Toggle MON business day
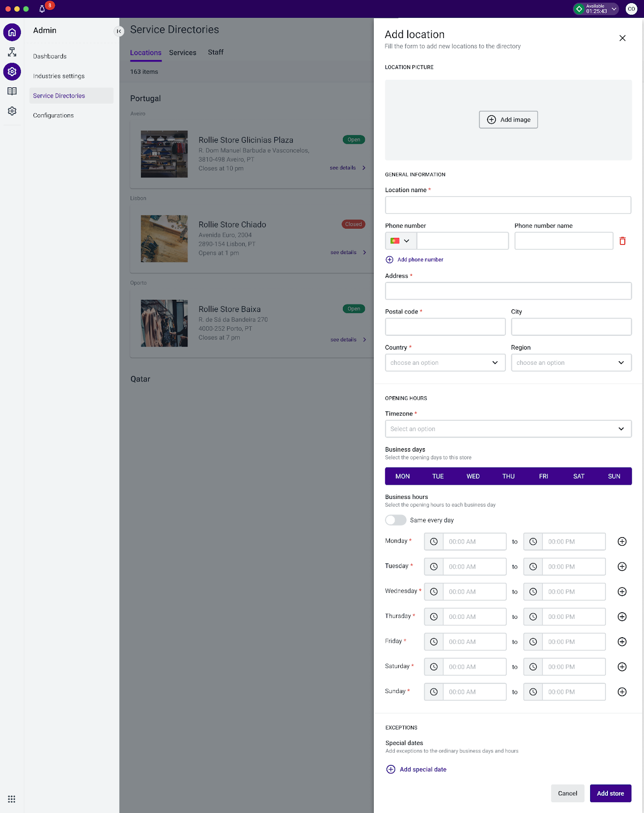This screenshot has height=813, width=644. [403, 476]
